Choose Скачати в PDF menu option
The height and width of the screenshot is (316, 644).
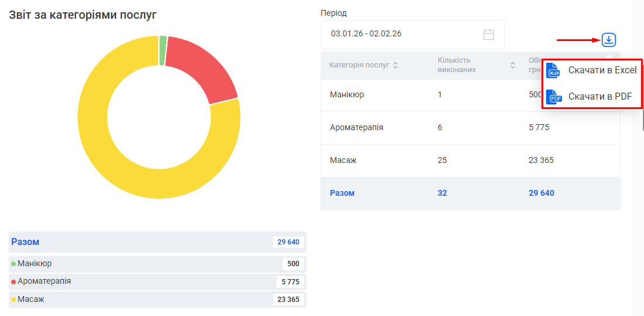click(x=600, y=97)
